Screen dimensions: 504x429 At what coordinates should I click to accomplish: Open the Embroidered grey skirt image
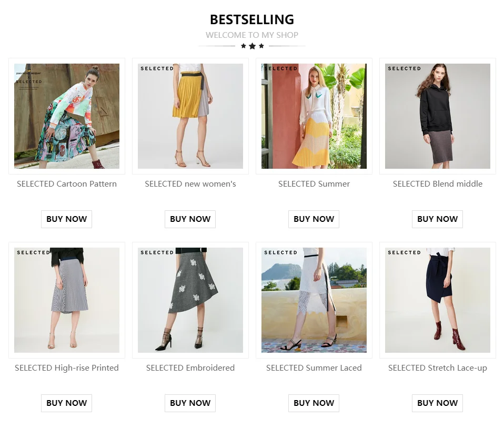click(x=190, y=300)
